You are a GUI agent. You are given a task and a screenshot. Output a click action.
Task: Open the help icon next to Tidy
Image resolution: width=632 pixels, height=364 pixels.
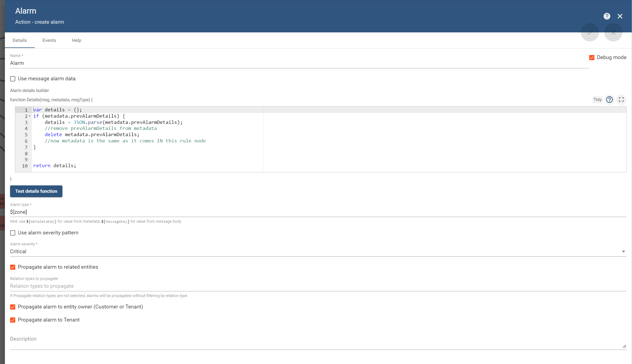609,100
